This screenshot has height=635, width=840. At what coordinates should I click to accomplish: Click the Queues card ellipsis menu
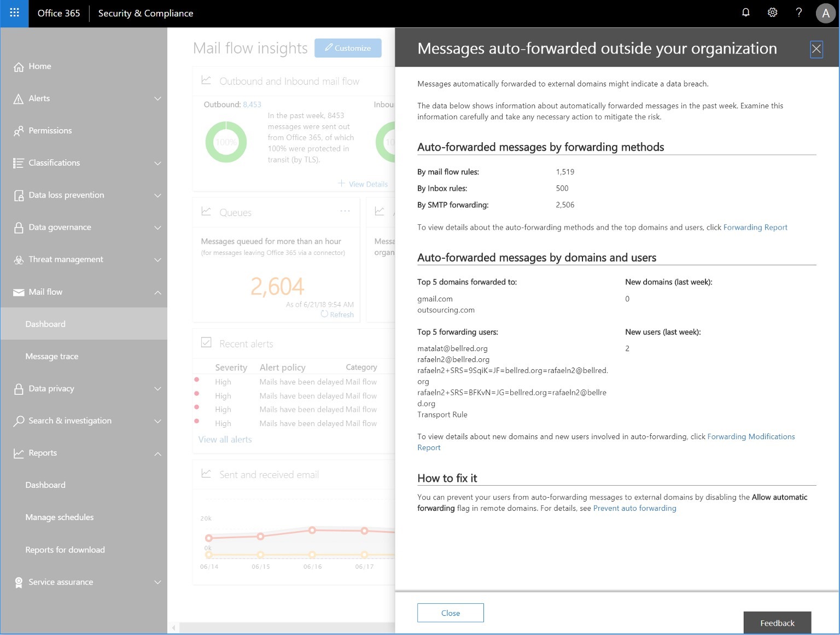click(345, 211)
